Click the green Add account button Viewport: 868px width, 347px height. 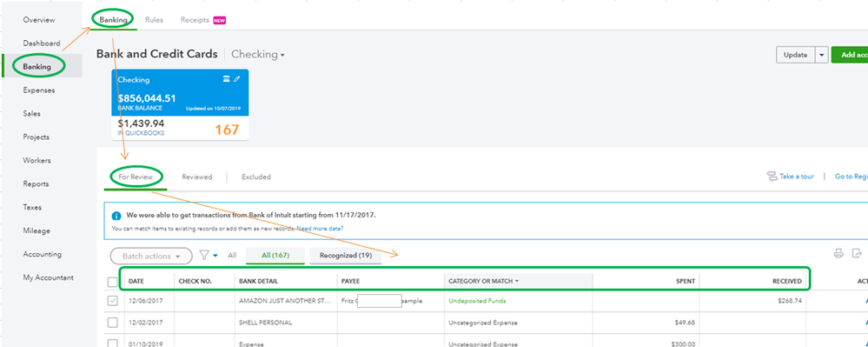coord(849,55)
